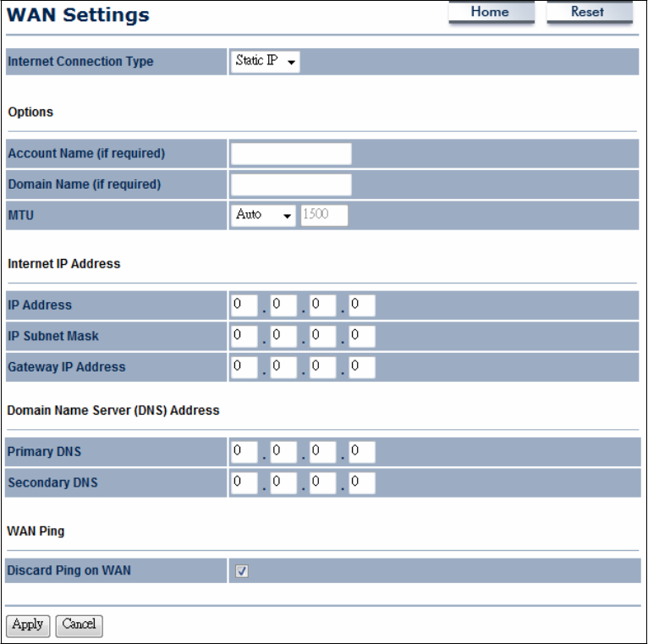Focus fourth octet of Gateway IP Address

point(362,367)
